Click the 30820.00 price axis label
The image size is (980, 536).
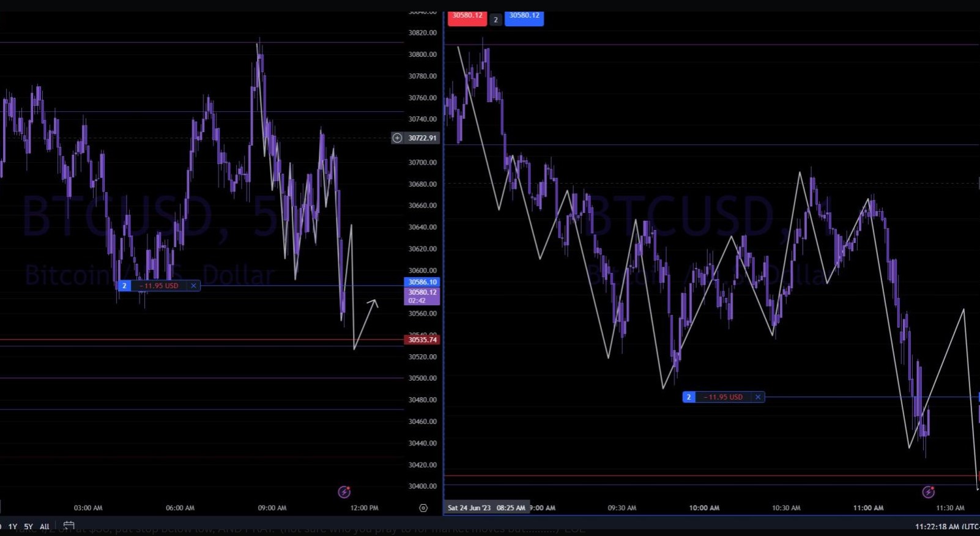(423, 33)
